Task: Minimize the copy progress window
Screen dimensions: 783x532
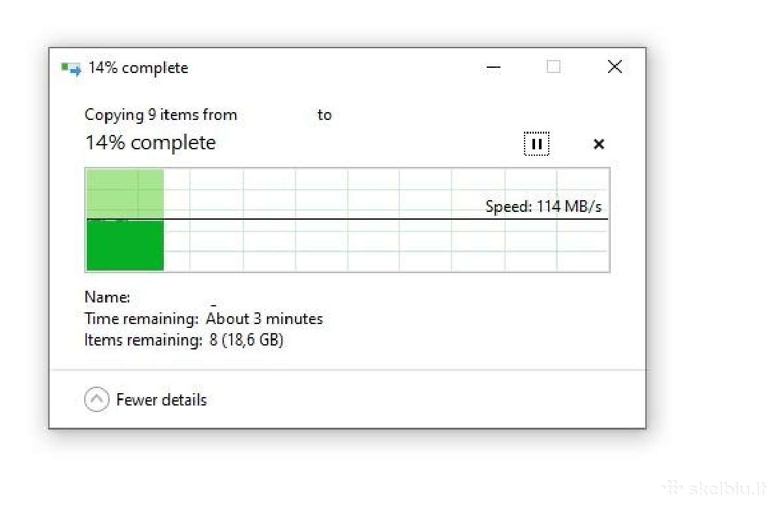Action: coord(494,67)
